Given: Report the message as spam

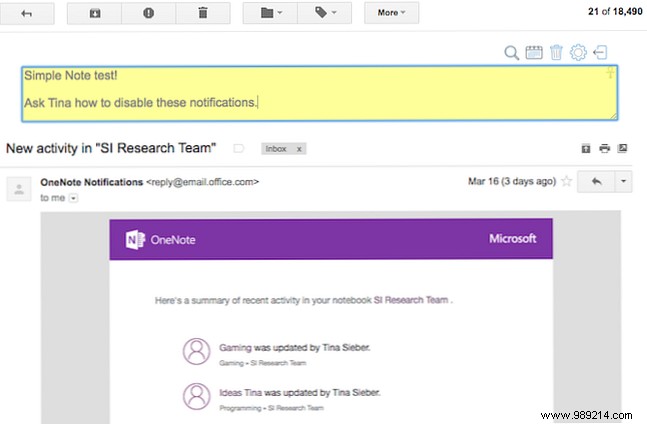Looking at the screenshot, I should (x=149, y=14).
